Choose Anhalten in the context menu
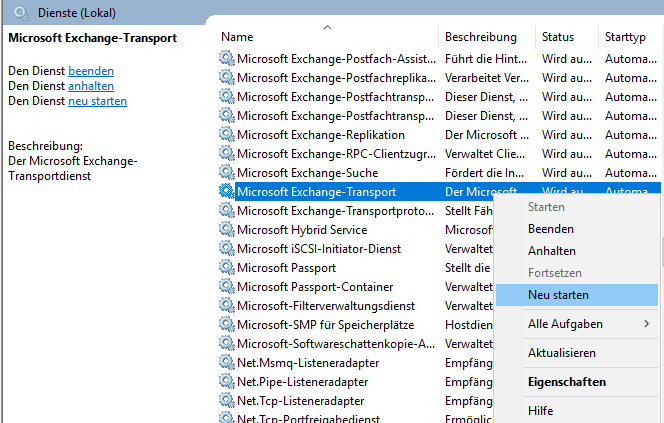 (x=576, y=251)
